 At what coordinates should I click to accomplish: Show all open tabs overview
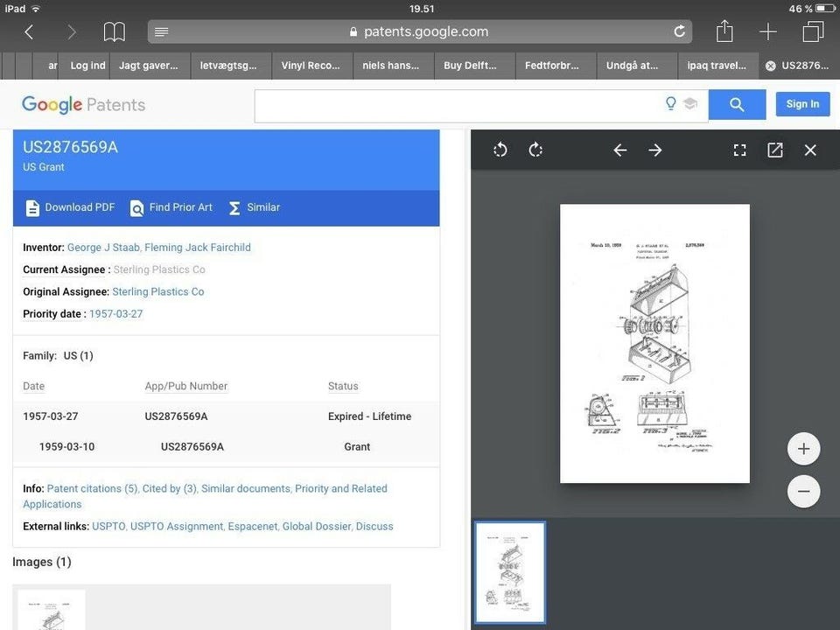point(813,31)
